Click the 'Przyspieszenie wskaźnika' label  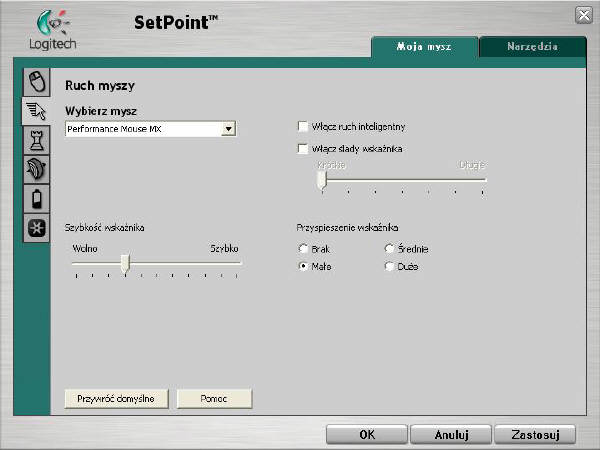[347, 228]
